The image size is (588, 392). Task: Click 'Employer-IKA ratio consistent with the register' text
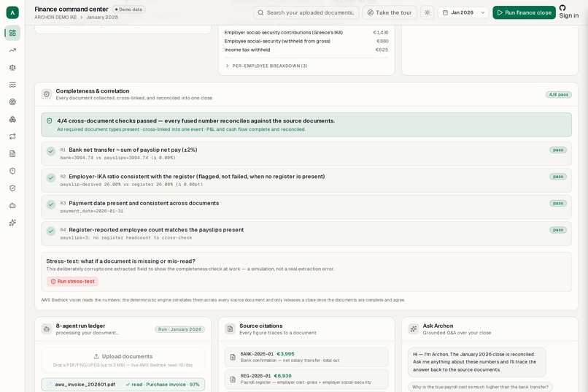point(196,177)
